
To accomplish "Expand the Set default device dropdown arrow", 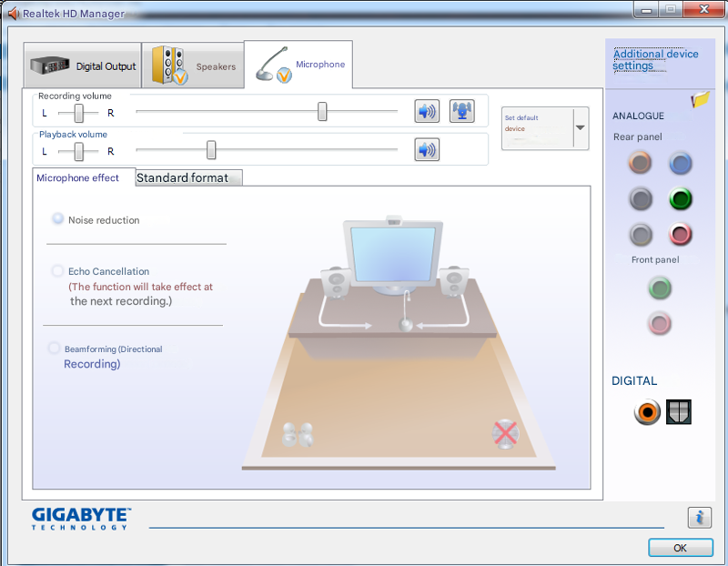I will [581, 128].
